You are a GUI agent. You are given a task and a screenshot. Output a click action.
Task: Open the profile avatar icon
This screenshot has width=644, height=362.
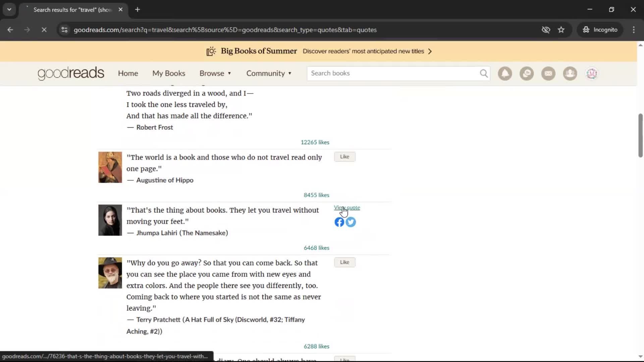[x=592, y=73]
